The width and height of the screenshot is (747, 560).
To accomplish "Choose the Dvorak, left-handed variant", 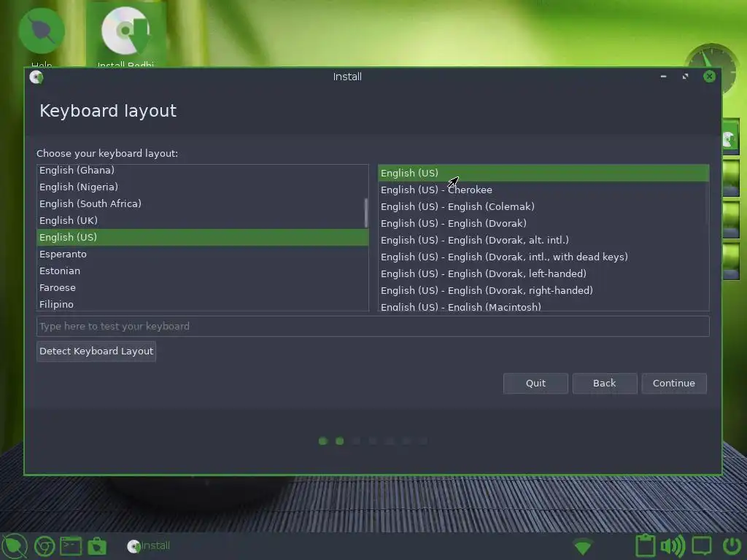I will 543,274.
